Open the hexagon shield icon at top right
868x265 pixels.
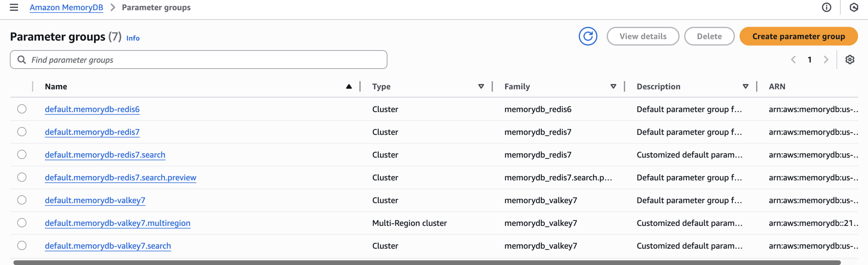coord(854,7)
